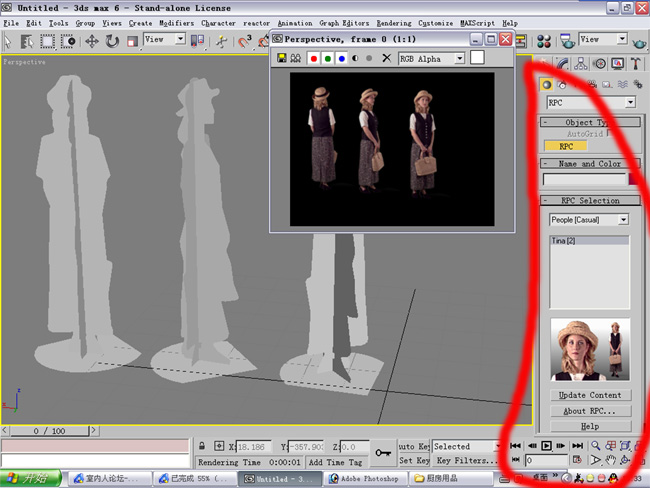Image resolution: width=650 pixels, height=488 pixels.
Task: Click the Update Content button
Action: click(589, 395)
